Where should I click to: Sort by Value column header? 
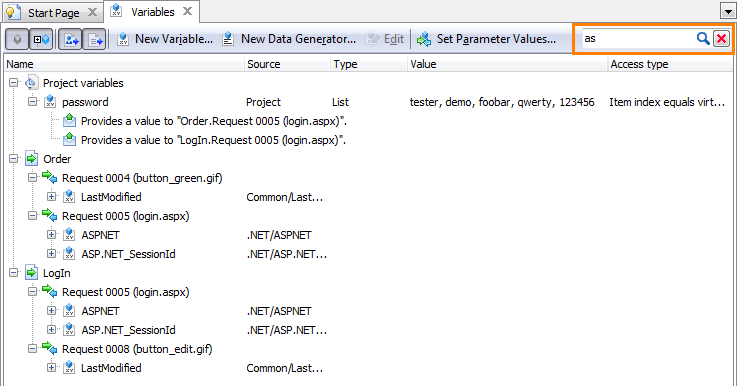click(x=508, y=64)
